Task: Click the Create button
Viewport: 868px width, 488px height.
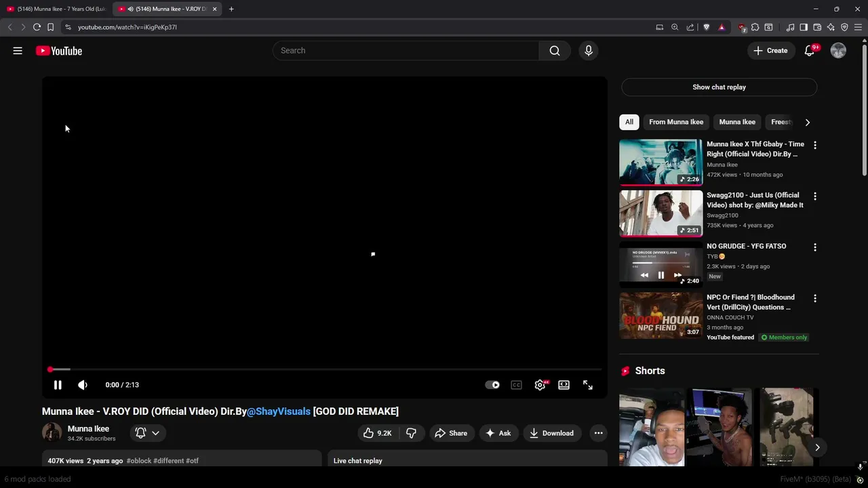Action: click(x=771, y=51)
